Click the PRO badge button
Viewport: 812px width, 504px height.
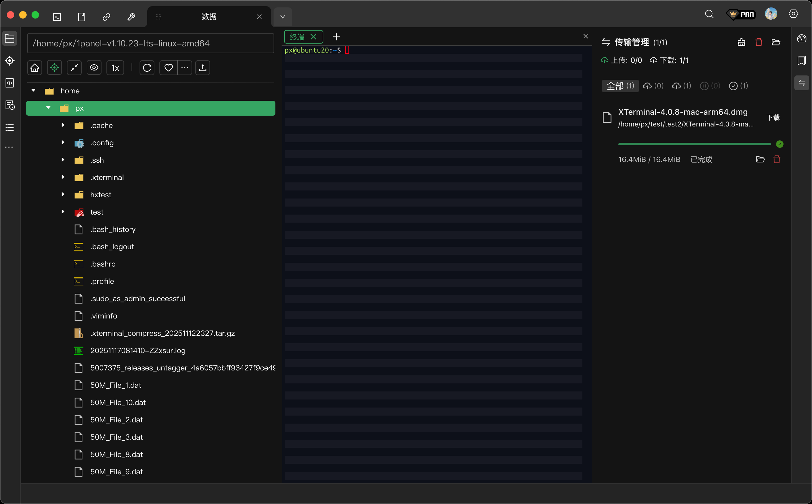(x=741, y=15)
